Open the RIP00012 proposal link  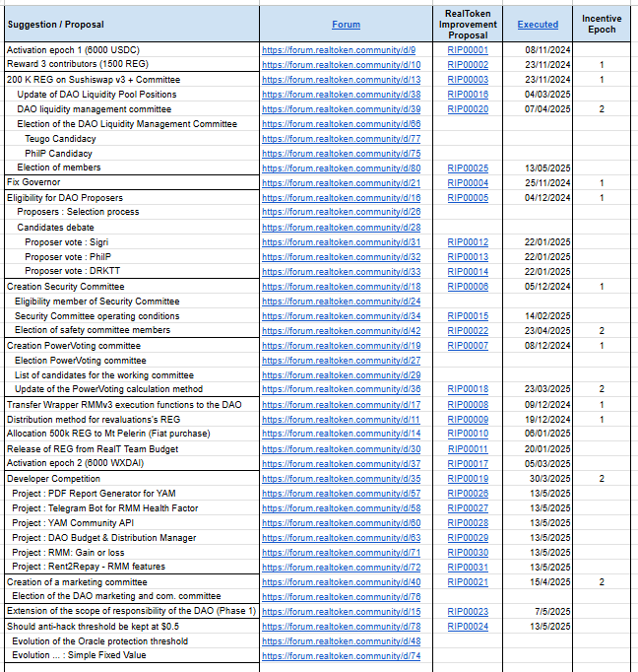tap(468, 242)
